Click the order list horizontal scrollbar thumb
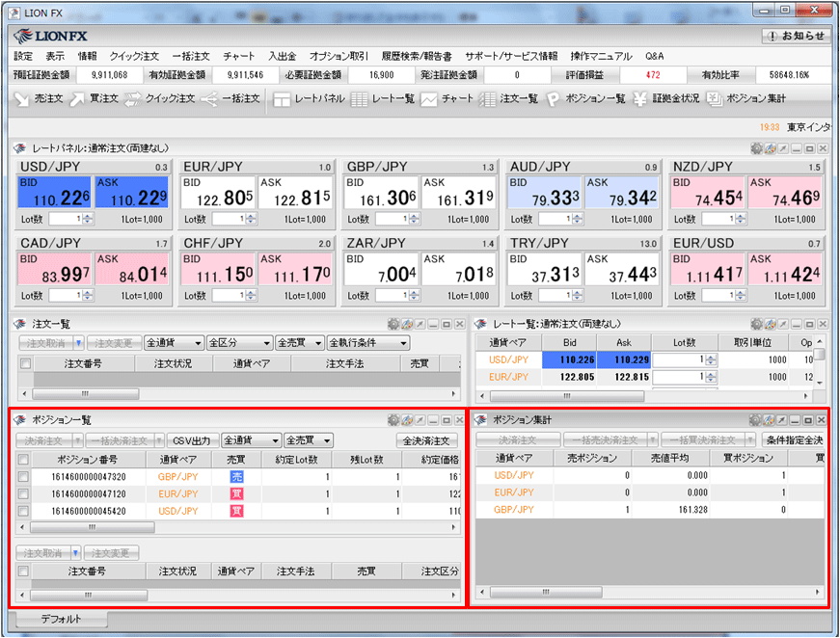This screenshot has width=840, height=638. coord(85,394)
